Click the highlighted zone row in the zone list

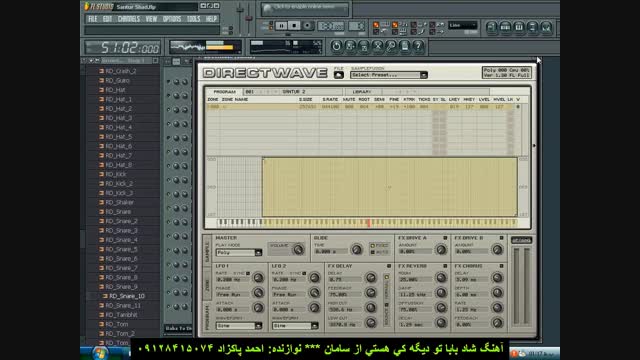pos(363,107)
